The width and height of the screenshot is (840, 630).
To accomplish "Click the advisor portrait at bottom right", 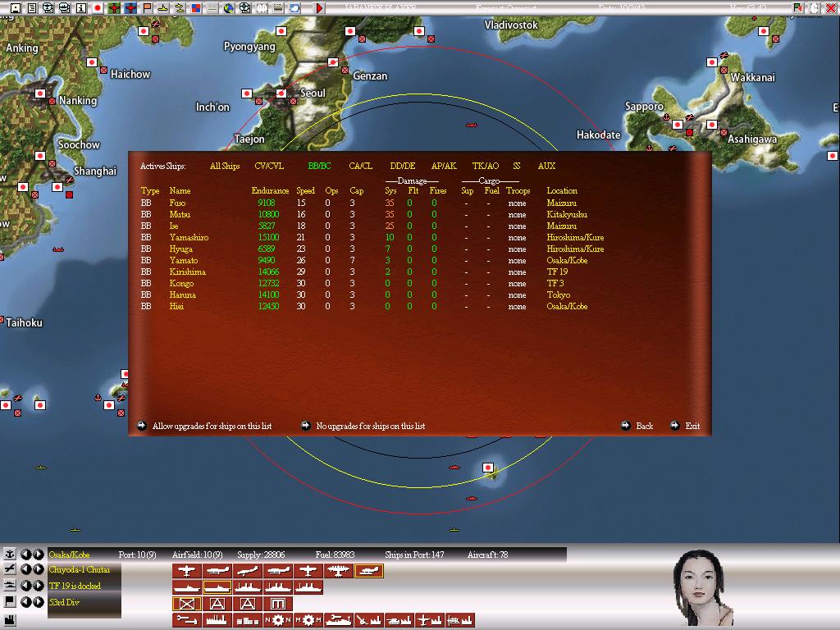I will tap(703, 587).
